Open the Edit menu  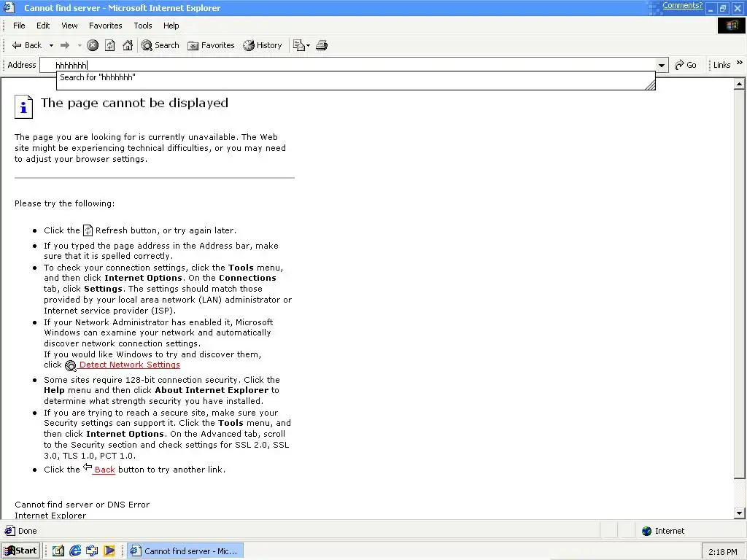pyautogui.click(x=43, y=26)
